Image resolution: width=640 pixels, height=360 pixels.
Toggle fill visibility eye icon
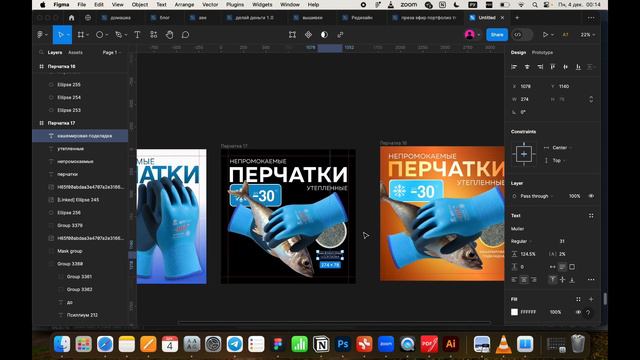[578, 312]
